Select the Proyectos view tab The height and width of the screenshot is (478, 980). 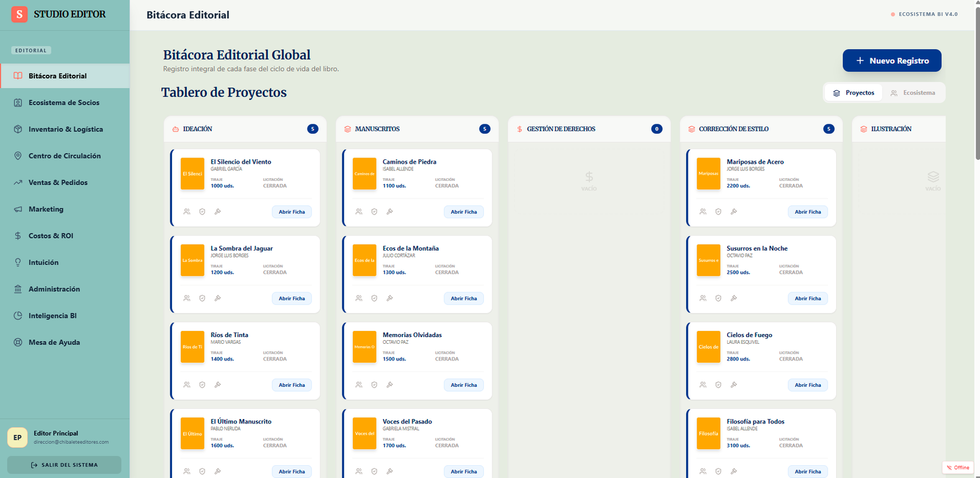[x=853, y=93]
